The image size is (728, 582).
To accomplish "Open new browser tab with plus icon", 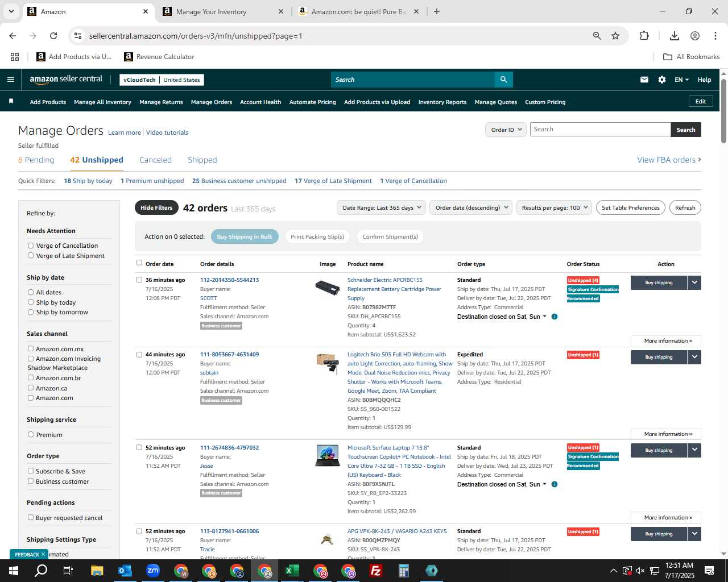I will [x=437, y=11].
